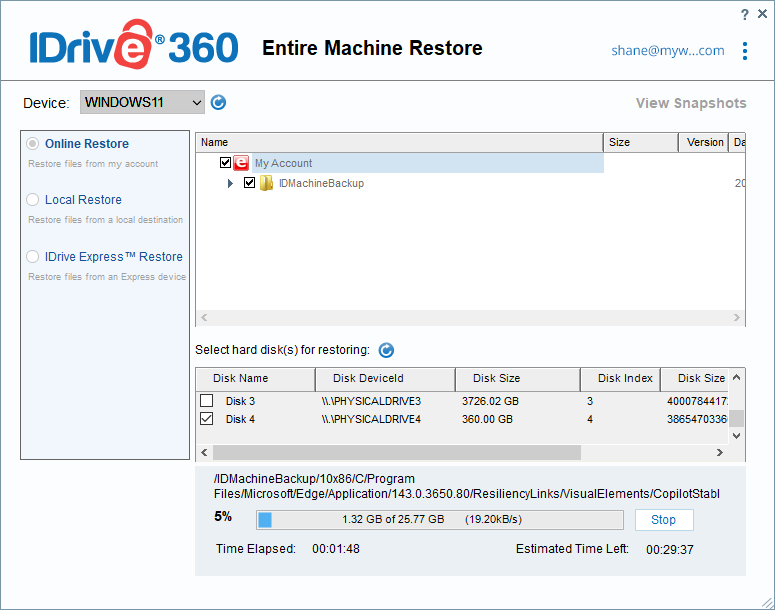Open the three-dot account menu

(x=744, y=51)
